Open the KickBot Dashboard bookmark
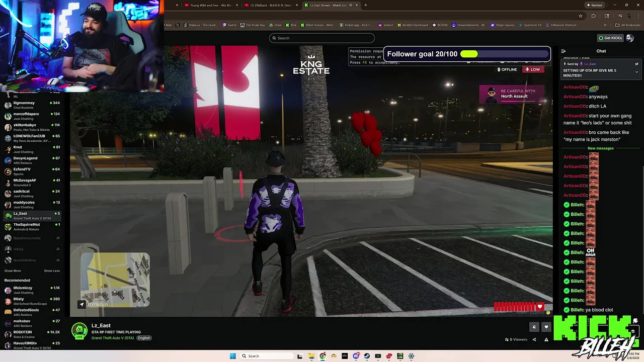Image resolution: width=644 pixels, height=362 pixels. pyautogui.click(x=413, y=25)
